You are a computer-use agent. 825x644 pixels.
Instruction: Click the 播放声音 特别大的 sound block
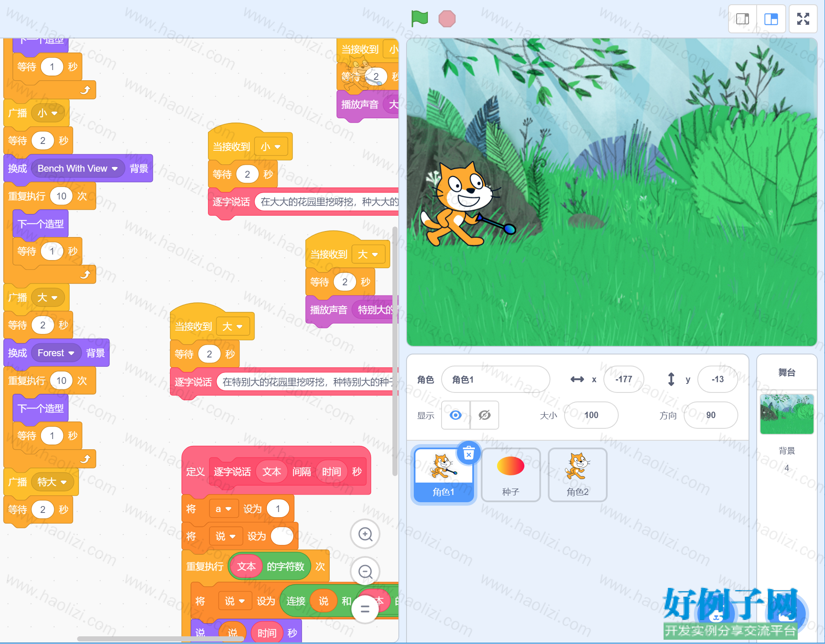[352, 310]
